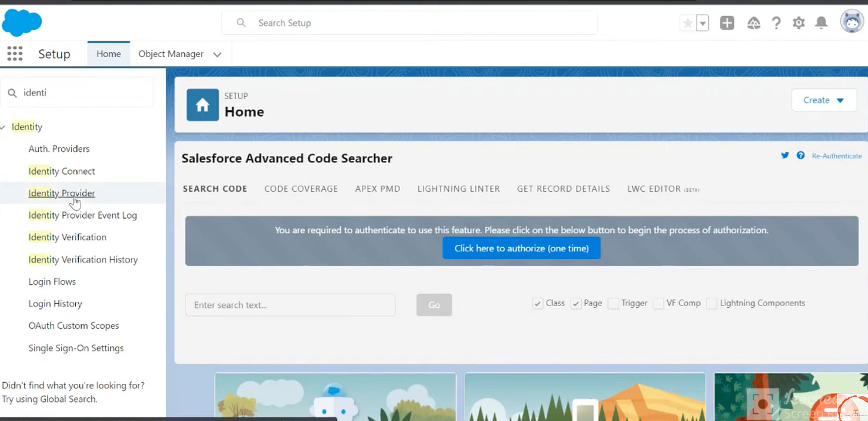
Task: Select the LWC EDITOR tab
Action: tap(663, 189)
